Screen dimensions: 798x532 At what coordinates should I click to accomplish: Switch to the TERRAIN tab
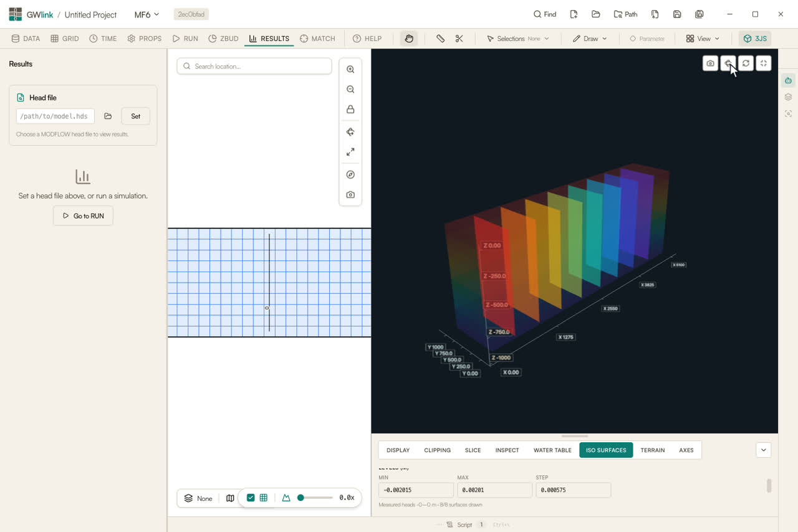point(653,450)
